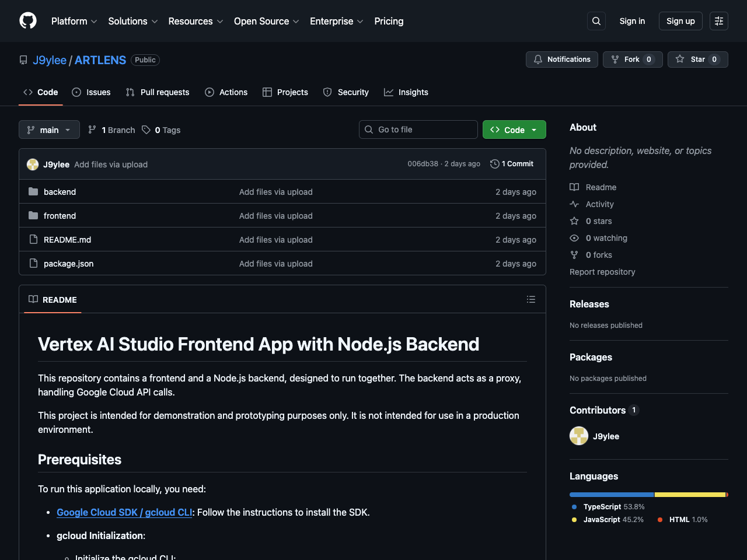Open the 1 Commit history link
The height and width of the screenshot is (560, 747).
click(512, 164)
